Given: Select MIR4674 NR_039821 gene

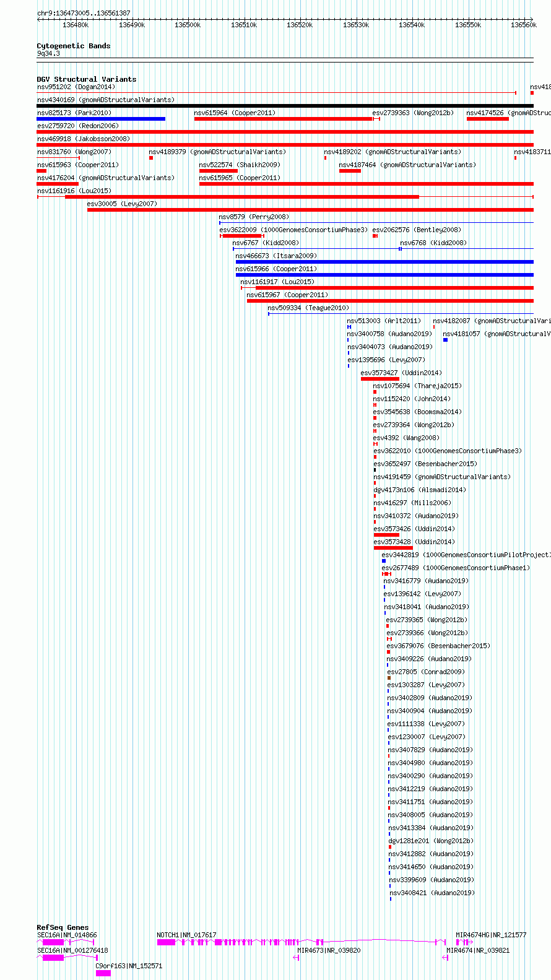Looking at the screenshot, I should [x=445, y=958].
